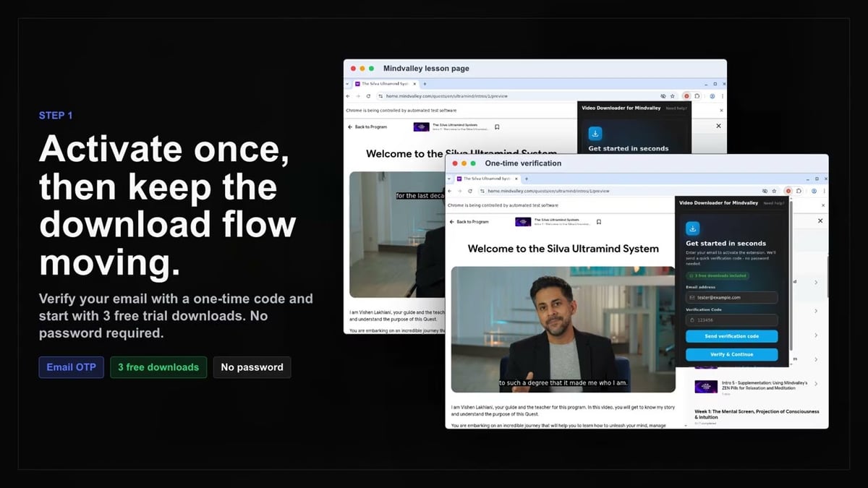Click site info icon in One-time verification address bar
This screenshot has width=868, height=488.
point(482,191)
